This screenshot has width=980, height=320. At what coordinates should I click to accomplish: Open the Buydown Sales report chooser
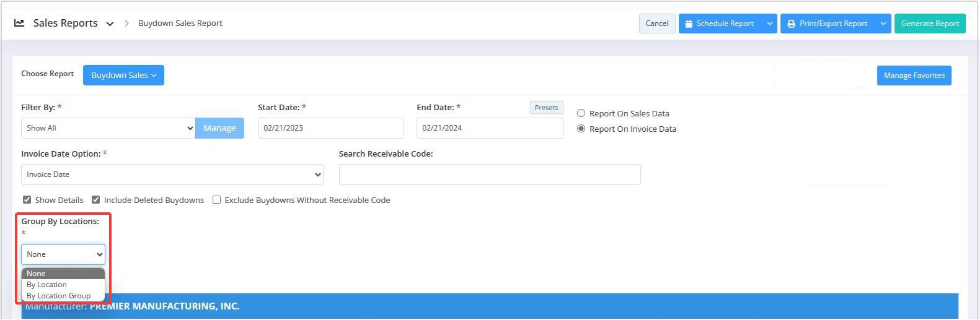click(x=123, y=75)
